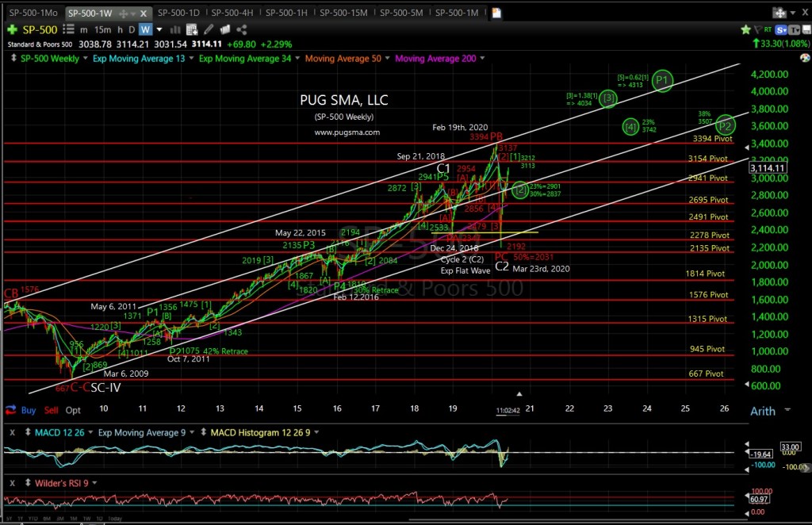Open the MACD 12 26 dropdown arrow
This screenshot has width=812, height=525.
[x=90, y=432]
